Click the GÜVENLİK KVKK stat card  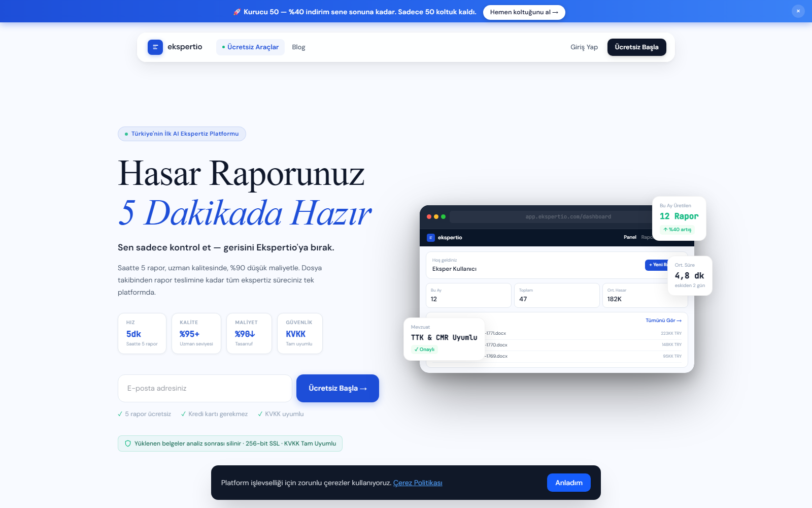click(x=299, y=333)
